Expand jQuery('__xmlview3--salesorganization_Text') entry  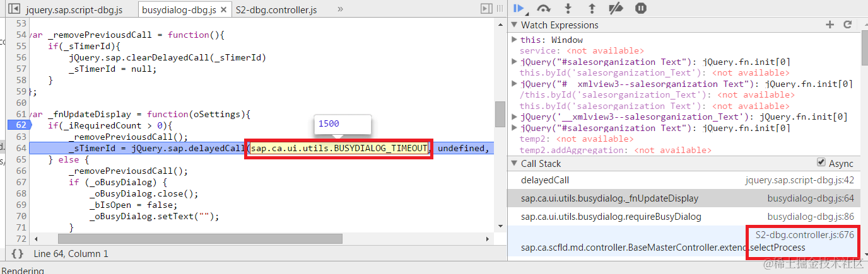click(x=515, y=117)
